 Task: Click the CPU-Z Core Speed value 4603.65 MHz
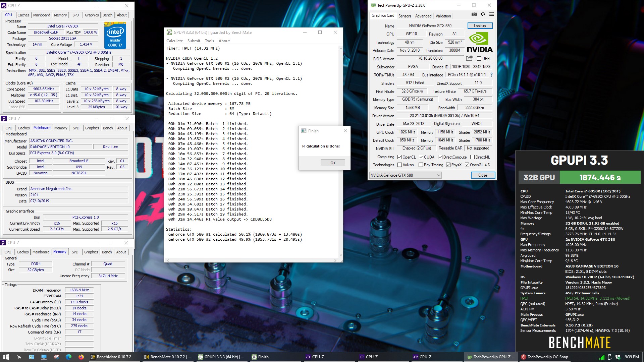point(44,89)
